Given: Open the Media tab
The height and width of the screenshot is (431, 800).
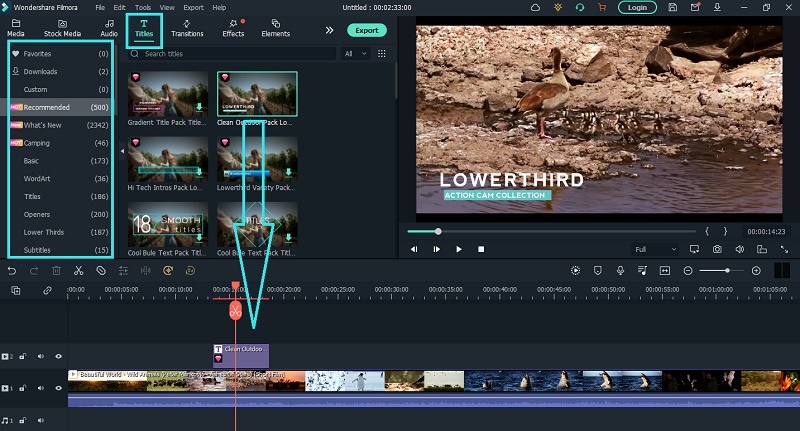Looking at the screenshot, I should [x=16, y=28].
